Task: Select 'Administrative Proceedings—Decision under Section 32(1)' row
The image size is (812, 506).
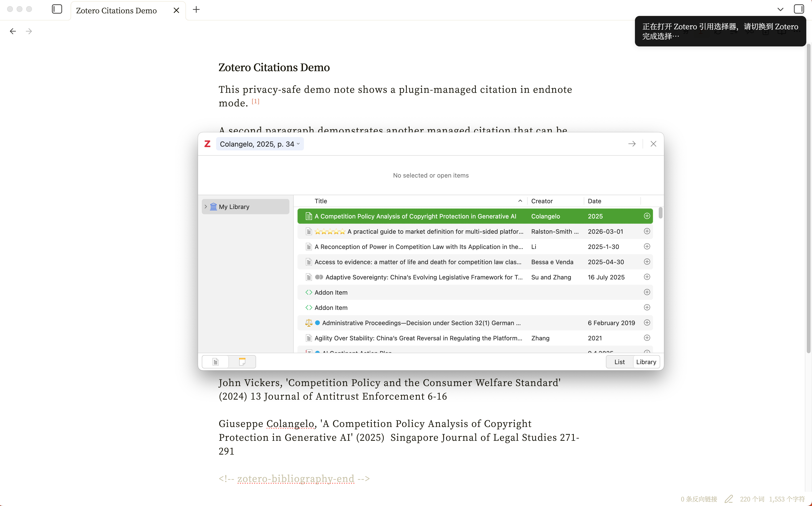Action: click(475, 322)
